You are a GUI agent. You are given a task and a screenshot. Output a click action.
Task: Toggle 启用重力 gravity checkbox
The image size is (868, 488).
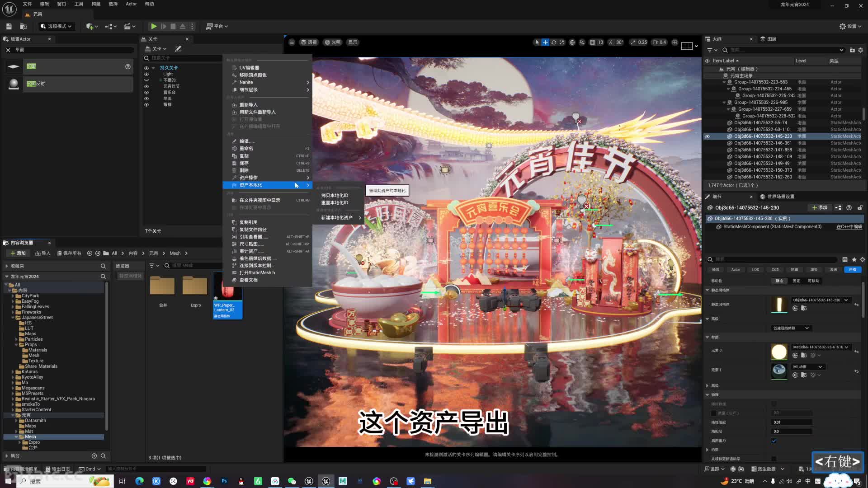click(x=774, y=441)
